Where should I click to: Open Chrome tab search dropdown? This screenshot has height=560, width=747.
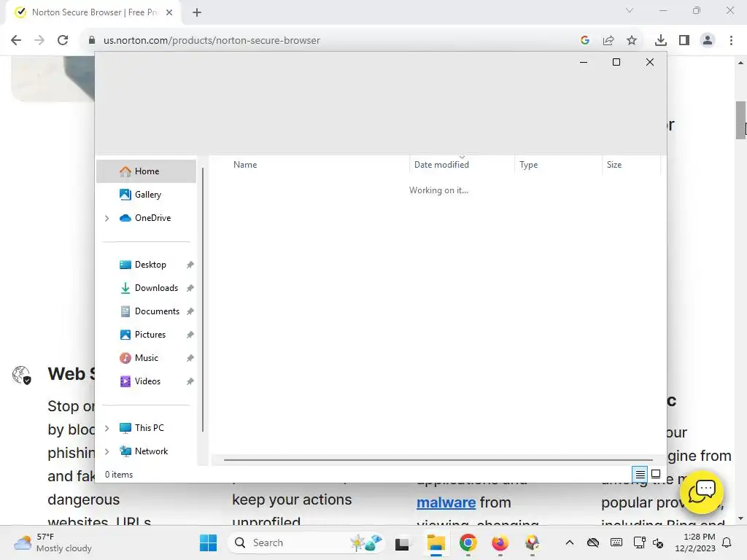[x=630, y=10]
